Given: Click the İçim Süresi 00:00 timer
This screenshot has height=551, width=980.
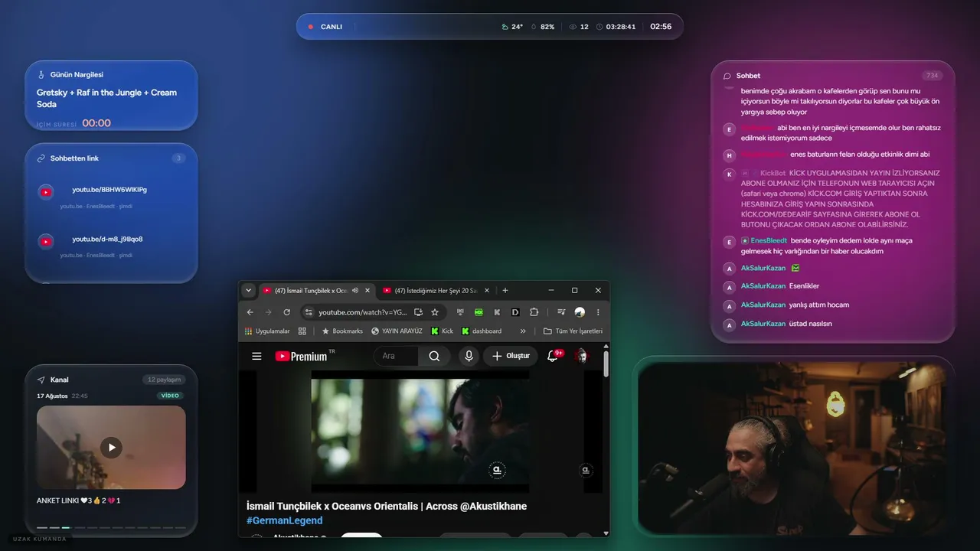Looking at the screenshot, I should click(96, 123).
